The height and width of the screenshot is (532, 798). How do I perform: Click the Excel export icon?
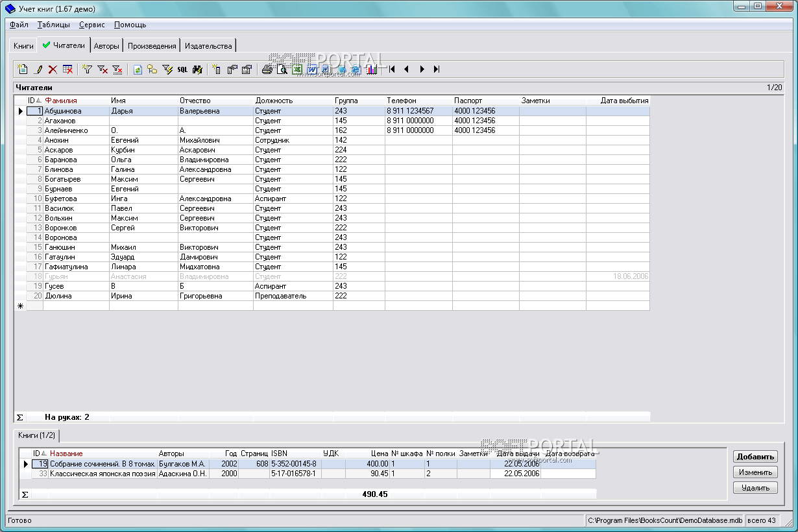[x=297, y=69]
